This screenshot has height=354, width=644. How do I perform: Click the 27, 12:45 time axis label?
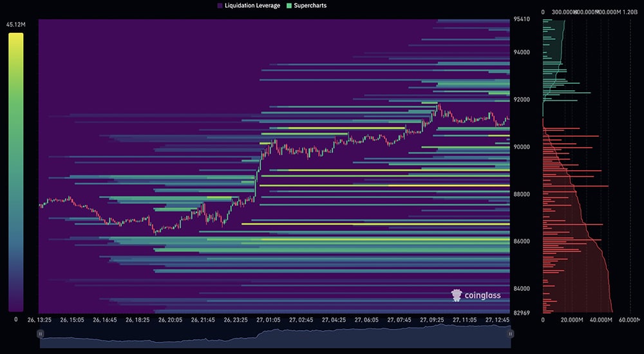tap(499, 320)
